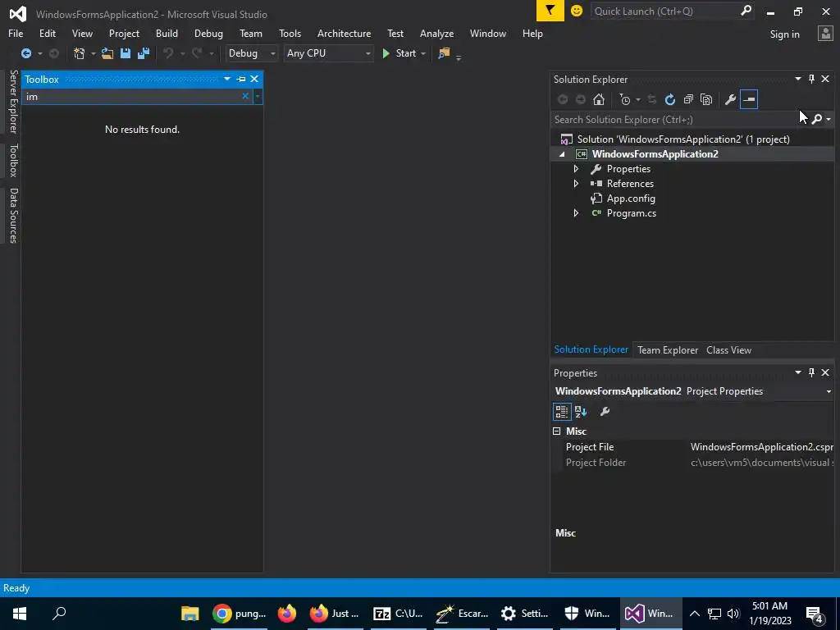Toggle Show All Files in Solution Explorer
This screenshot has width=840, height=630.
(x=706, y=99)
